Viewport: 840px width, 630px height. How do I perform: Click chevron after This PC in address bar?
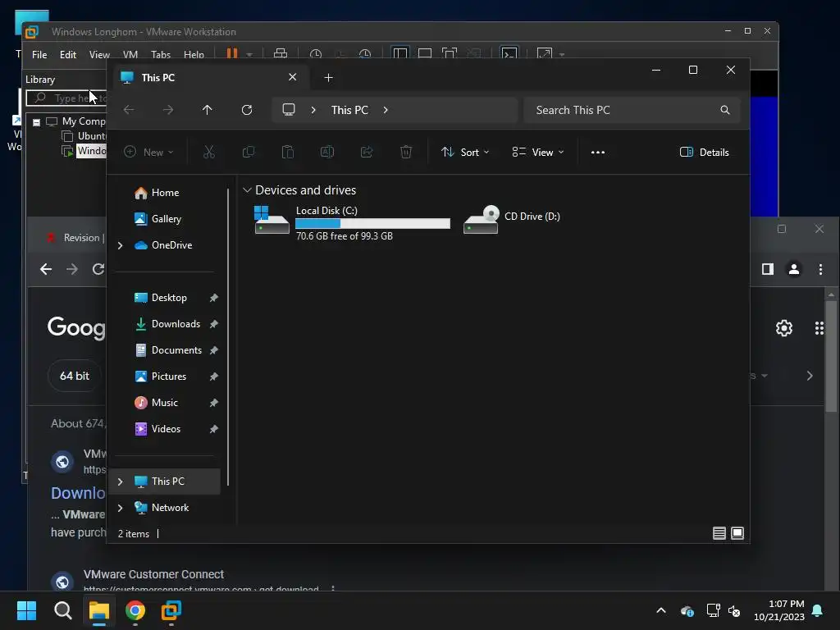(386, 110)
